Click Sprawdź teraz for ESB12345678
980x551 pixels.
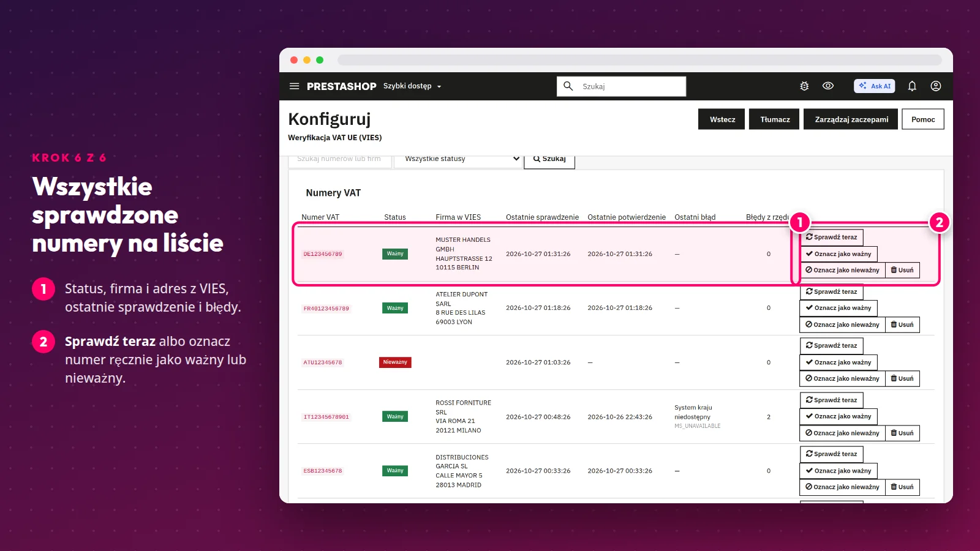(832, 454)
